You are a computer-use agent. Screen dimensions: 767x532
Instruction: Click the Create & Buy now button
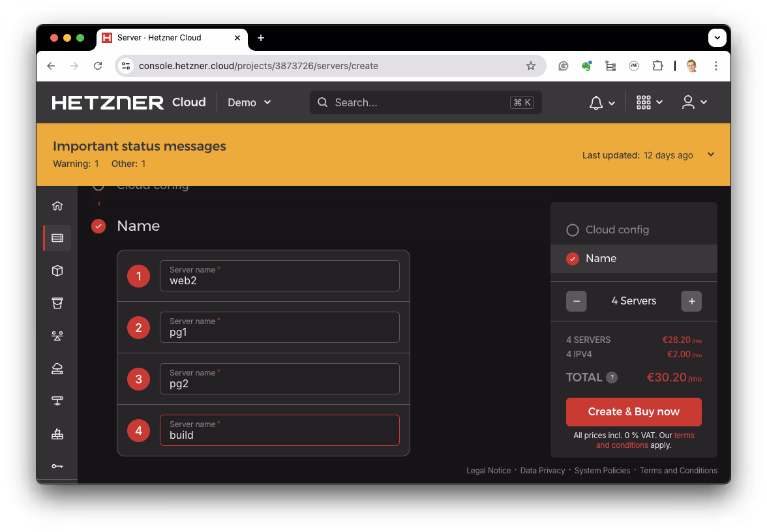[x=633, y=412]
